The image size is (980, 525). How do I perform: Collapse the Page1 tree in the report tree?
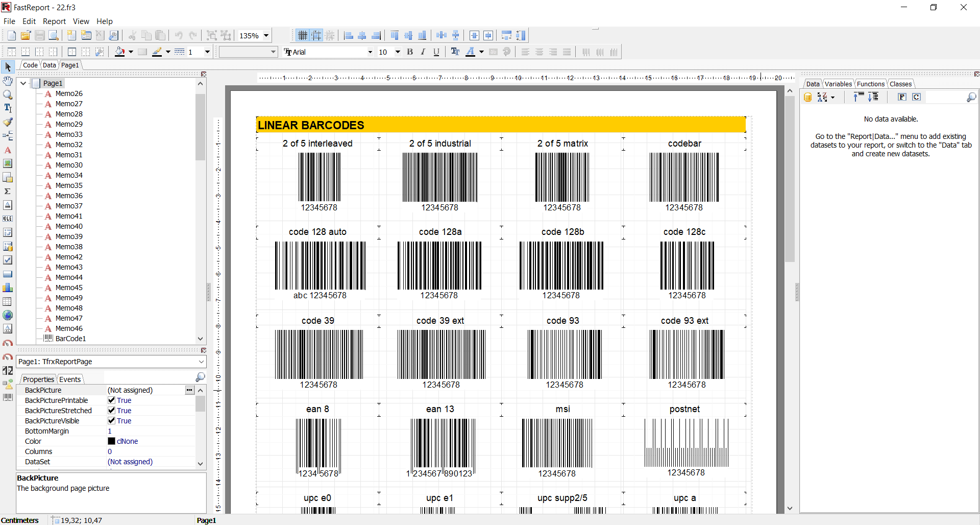click(x=23, y=83)
